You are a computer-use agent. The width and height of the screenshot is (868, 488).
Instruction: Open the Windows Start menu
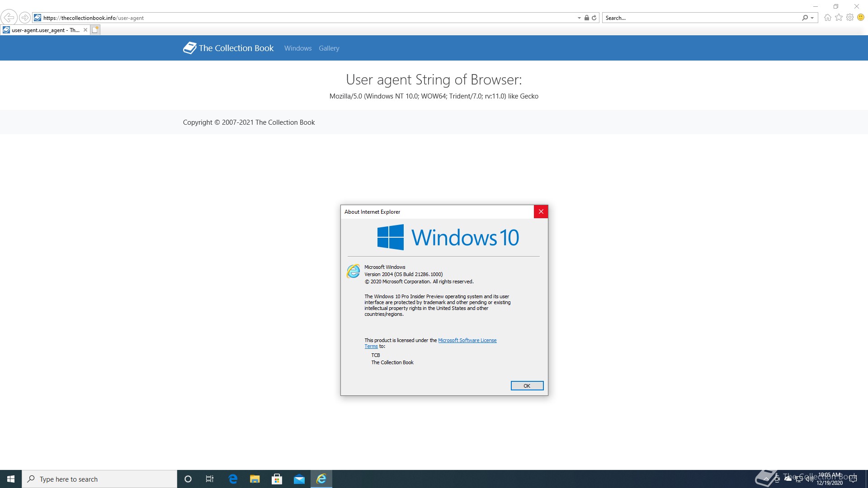(11, 479)
